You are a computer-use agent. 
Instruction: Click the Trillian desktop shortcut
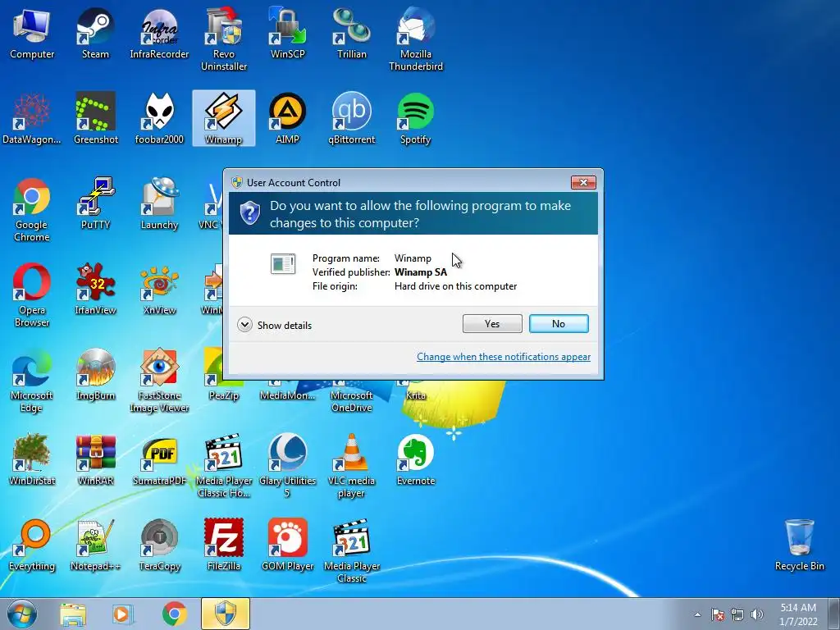[x=351, y=34]
